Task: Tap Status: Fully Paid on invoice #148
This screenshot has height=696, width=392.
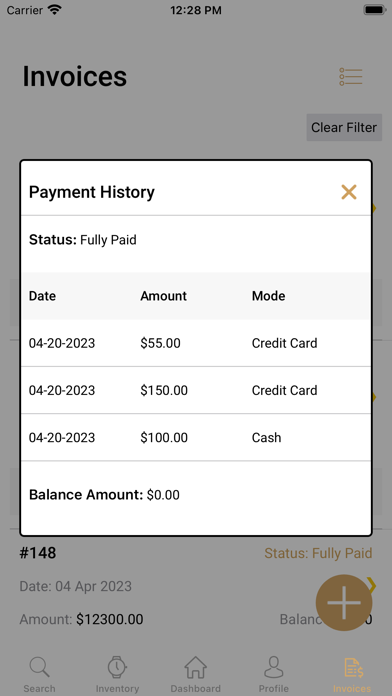Action: (318, 554)
